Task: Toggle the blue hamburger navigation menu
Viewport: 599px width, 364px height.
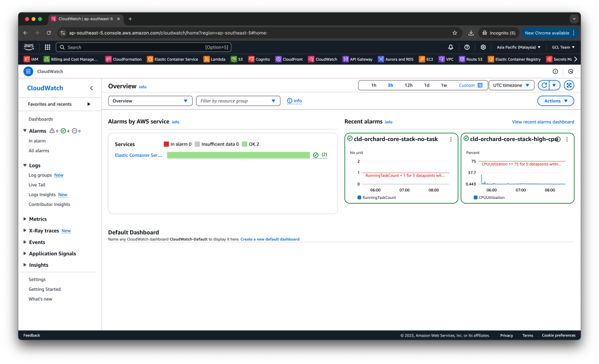Action: pyautogui.click(x=28, y=71)
